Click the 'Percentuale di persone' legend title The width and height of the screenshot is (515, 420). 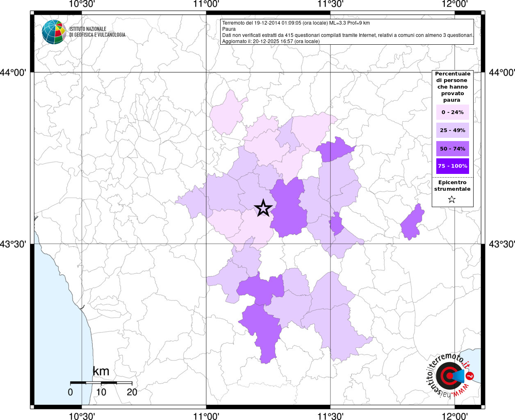(453, 87)
